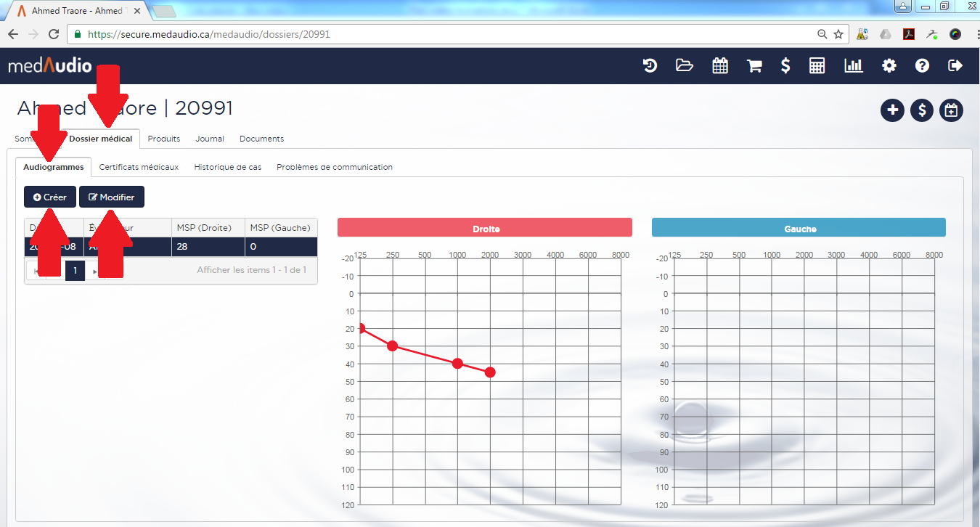This screenshot has width=980, height=527.
Task: Click the red point at 1000 Hz
Action: [x=457, y=363]
